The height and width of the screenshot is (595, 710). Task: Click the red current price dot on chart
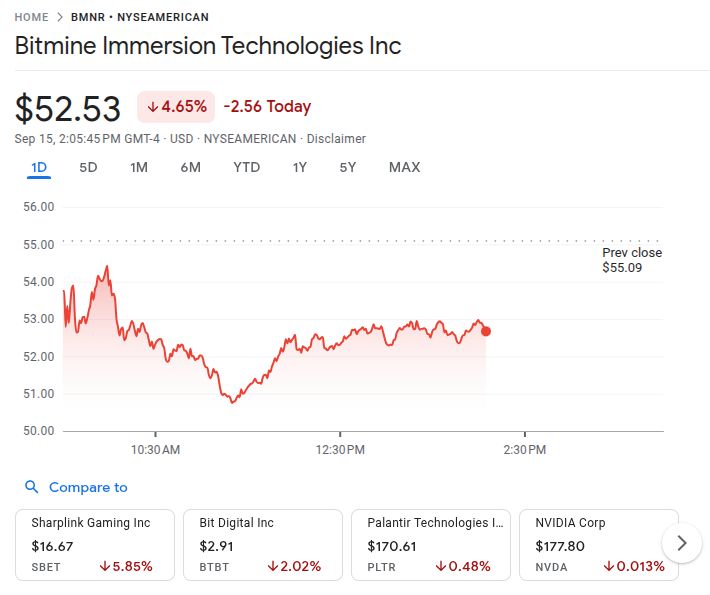pyautogui.click(x=486, y=331)
